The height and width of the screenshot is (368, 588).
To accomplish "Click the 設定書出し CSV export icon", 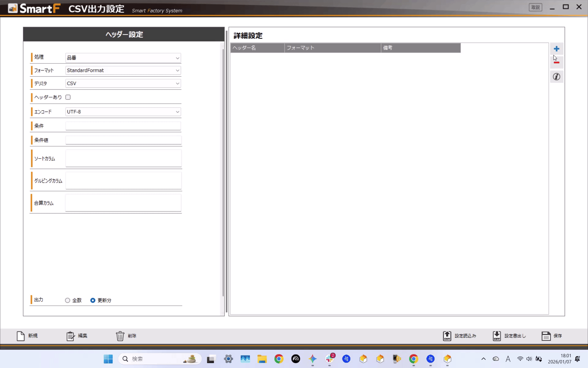I will (497, 336).
